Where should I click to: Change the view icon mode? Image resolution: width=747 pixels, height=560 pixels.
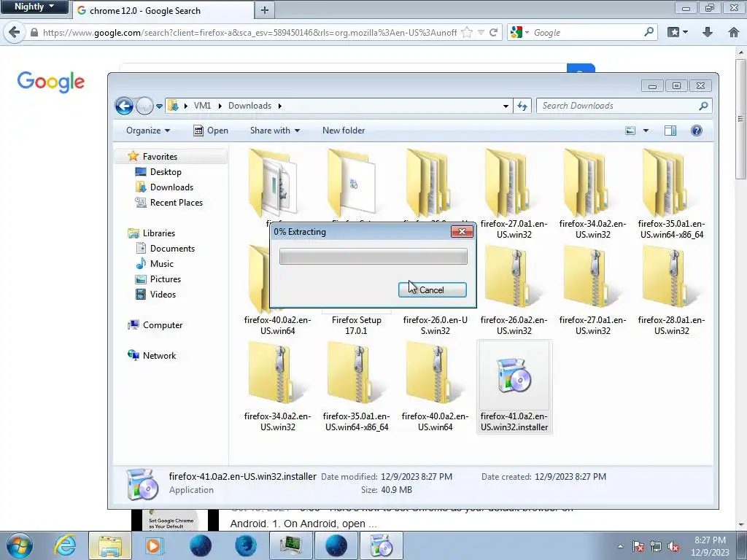pyautogui.click(x=630, y=131)
